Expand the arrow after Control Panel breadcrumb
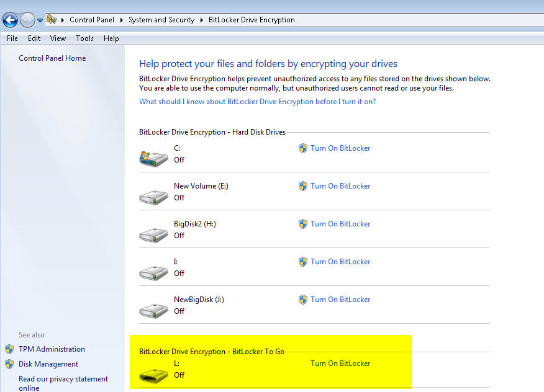Screen dimensions: 544x392 [x=122, y=20]
